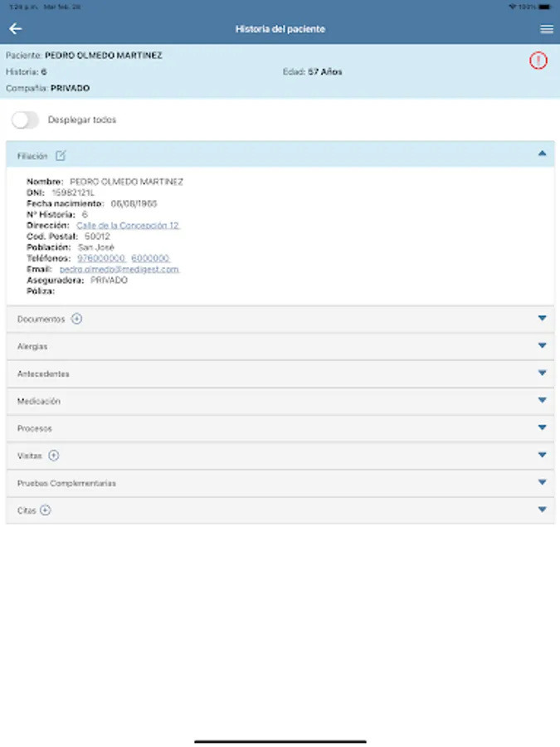The image size is (560, 747).
Task: Select the Historia del paciente title
Action: (280, 29)
